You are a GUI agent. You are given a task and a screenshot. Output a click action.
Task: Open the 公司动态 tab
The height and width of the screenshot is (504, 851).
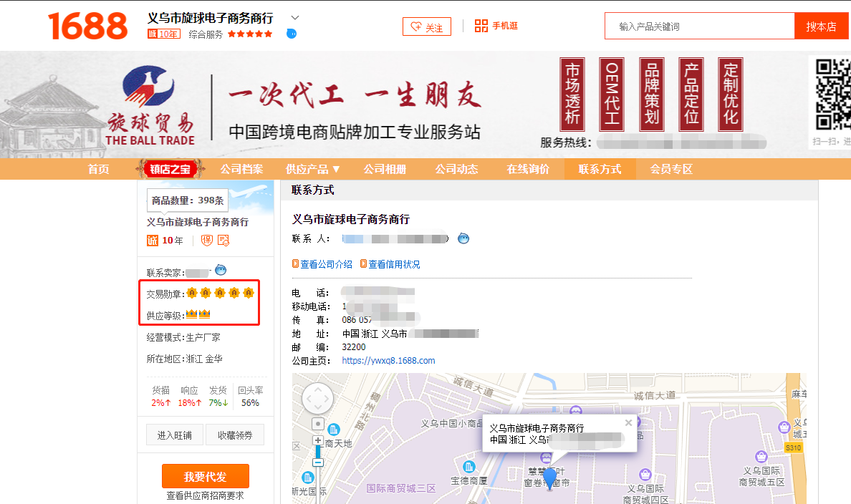456,169
